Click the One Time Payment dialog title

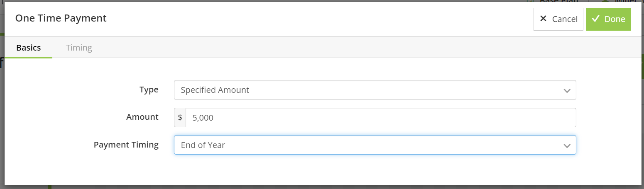[x=61, y=18]
